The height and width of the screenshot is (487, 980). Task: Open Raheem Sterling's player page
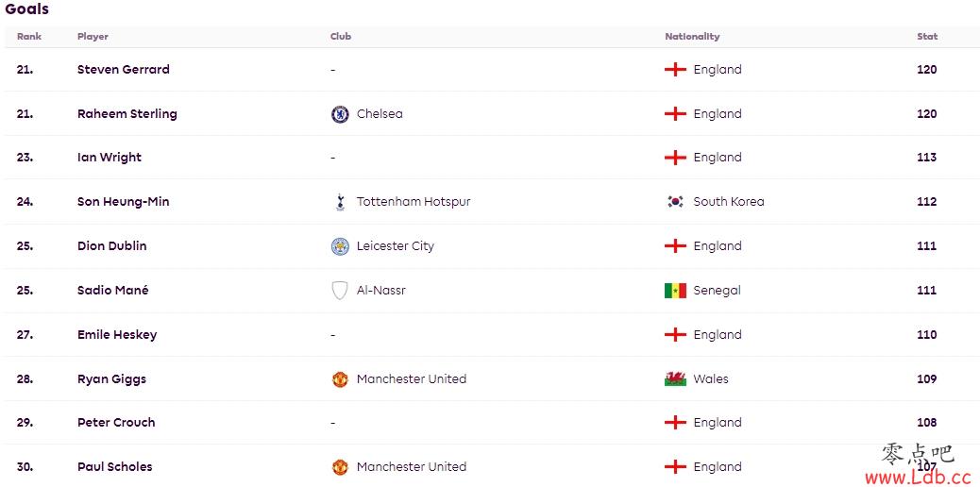pyautogui.click(x=127, y=114)
